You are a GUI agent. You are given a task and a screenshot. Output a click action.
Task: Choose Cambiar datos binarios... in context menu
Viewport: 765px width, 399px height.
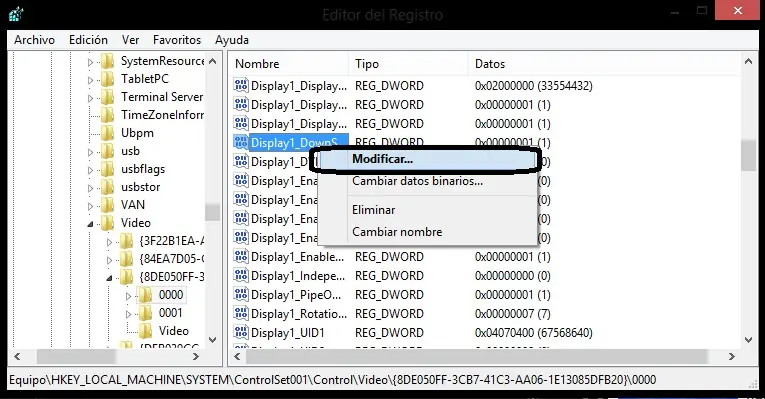click(426, 181)
